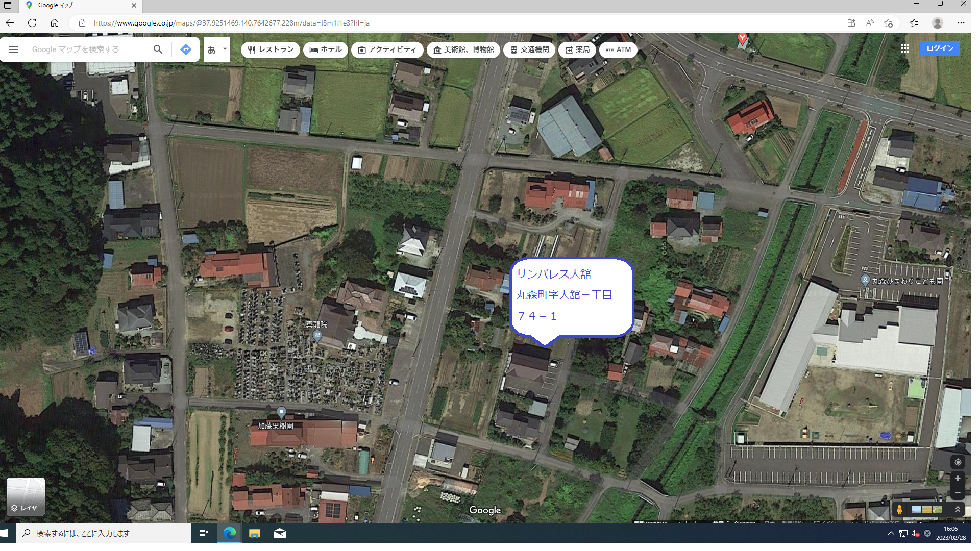980x551 pixels.
Task: Open the Windows Start menu
Action: [x=5, y=533]
